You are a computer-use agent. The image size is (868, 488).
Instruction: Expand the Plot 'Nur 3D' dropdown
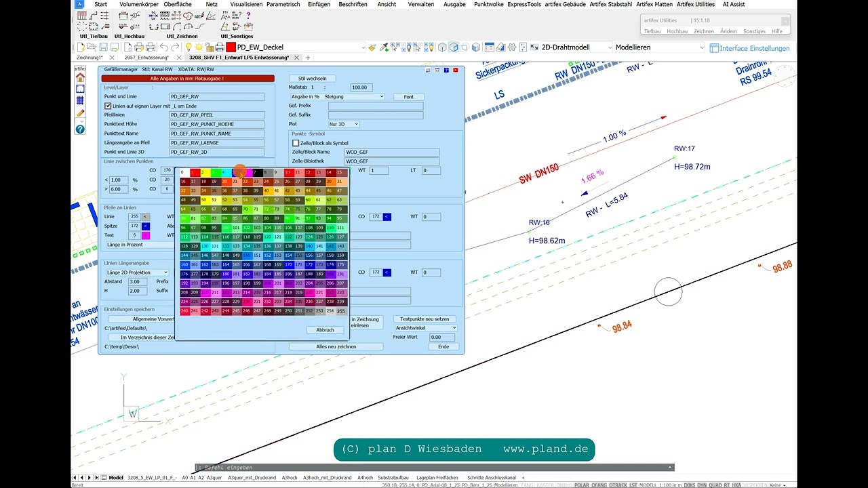(344, 124)
